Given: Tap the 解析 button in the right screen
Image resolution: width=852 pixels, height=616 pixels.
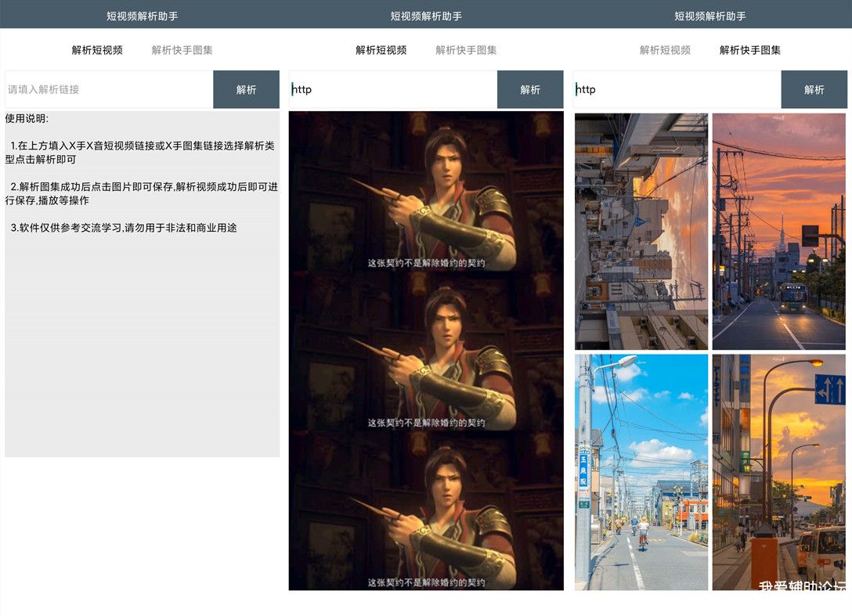Looking at the screenshot, I should (x=814, y=89).
